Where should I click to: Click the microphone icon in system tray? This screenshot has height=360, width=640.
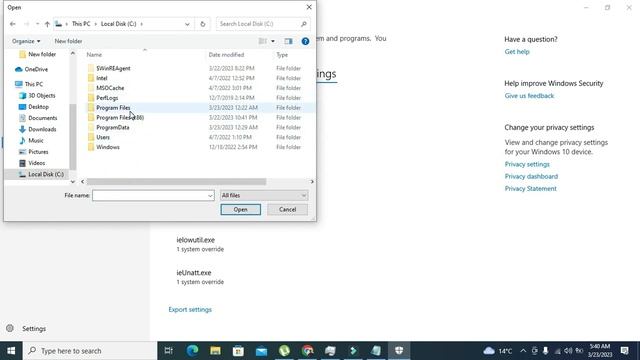(545, 351)
